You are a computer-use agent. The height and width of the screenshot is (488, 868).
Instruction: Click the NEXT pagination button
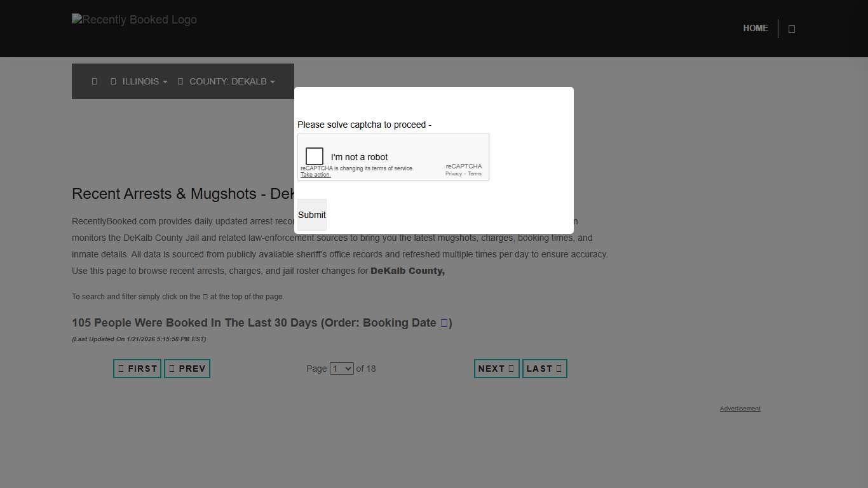click(x=496, y=369)
